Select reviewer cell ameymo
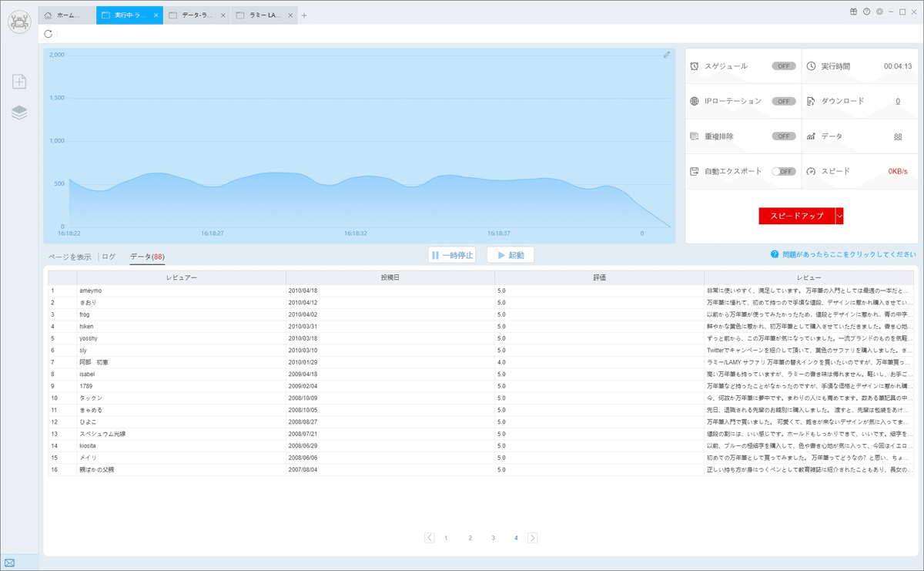The image size is (924, 571). click(181, 291)
